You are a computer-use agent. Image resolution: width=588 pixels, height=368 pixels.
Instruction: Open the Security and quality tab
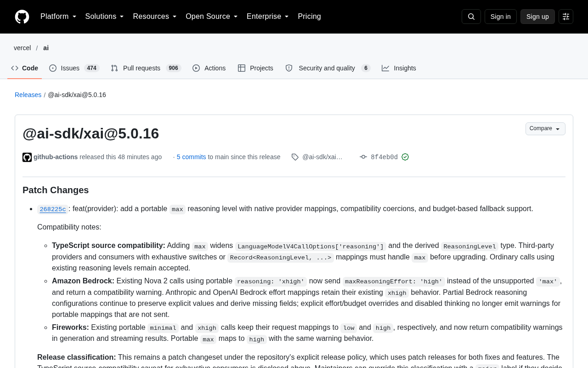click(328, 68)
